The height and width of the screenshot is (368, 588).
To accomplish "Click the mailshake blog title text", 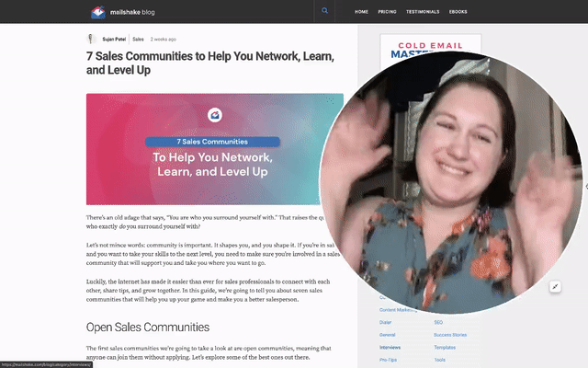I will click(x=132, y=12).
